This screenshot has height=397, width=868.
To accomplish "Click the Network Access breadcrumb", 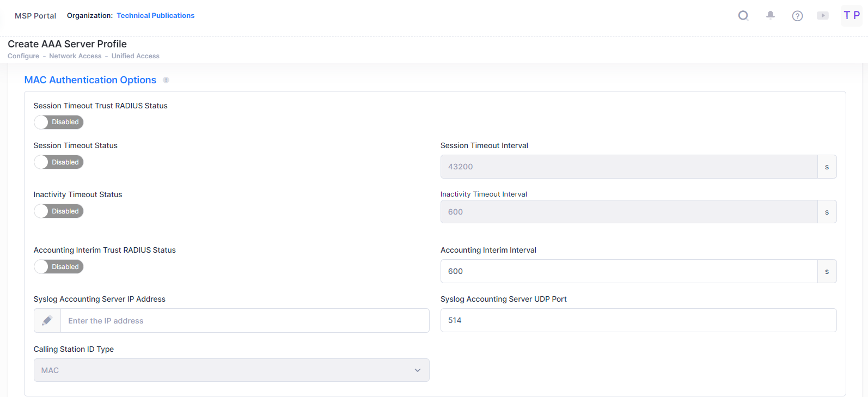I will click(75, 56).
